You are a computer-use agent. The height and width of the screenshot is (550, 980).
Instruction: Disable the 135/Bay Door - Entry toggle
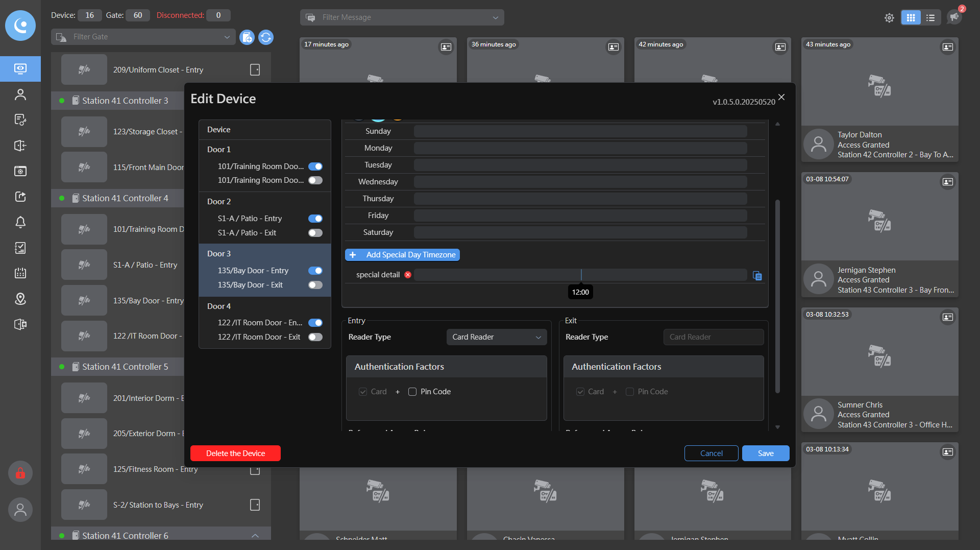315,271
